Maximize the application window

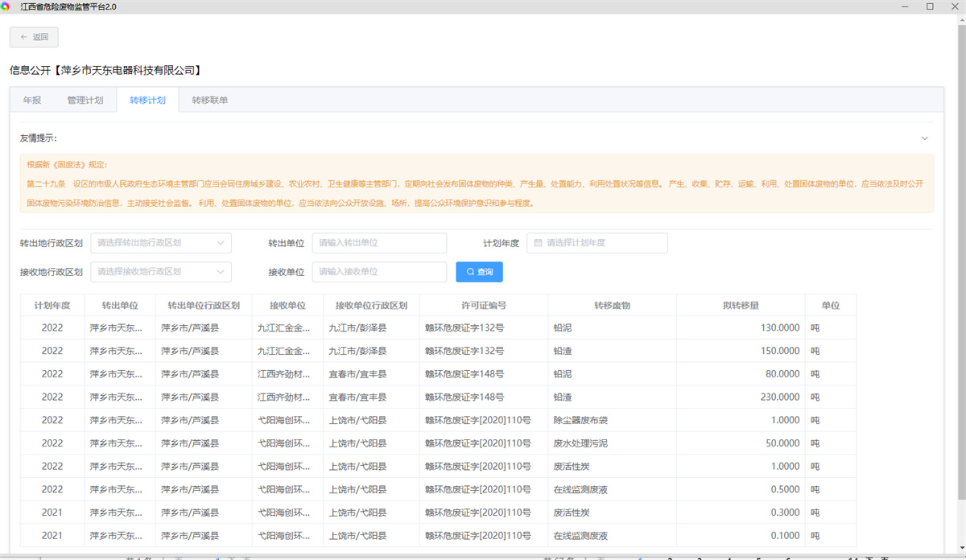(930, 6)
